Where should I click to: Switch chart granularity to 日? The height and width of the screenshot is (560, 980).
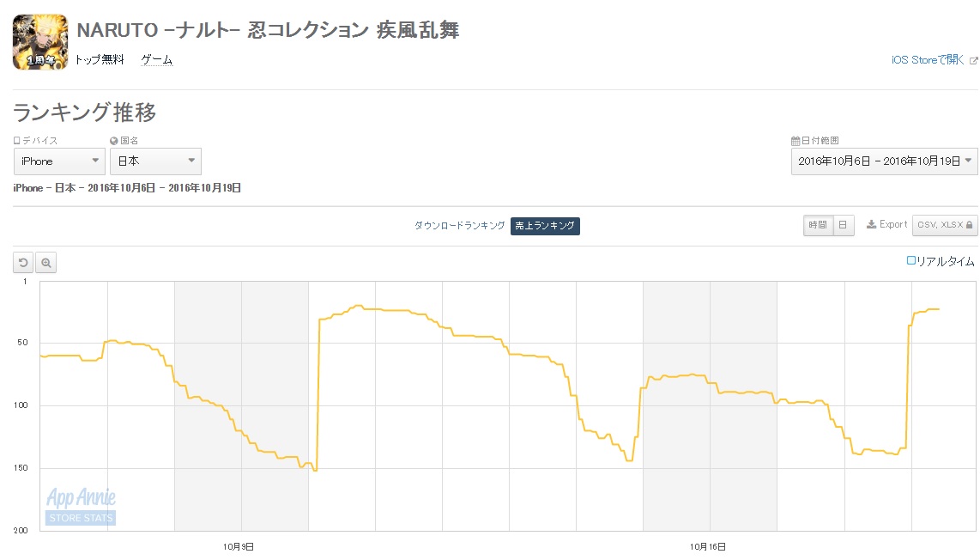click(x=843, y=225)
